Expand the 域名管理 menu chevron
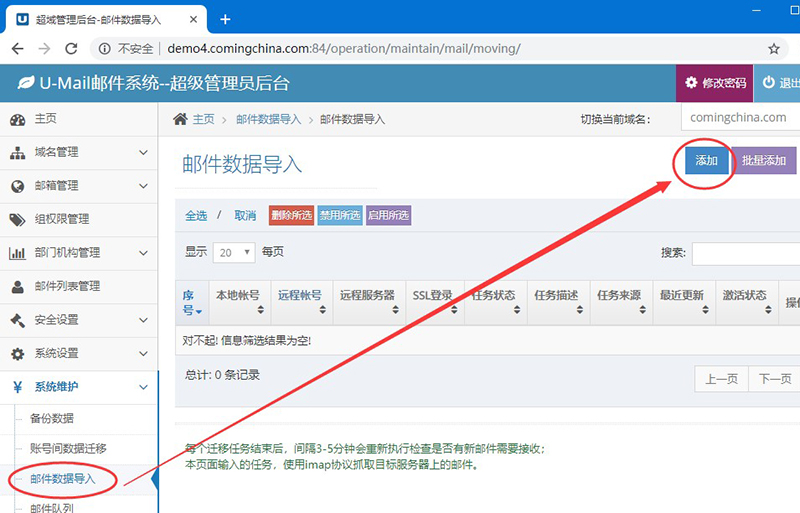 coord(143,153)
